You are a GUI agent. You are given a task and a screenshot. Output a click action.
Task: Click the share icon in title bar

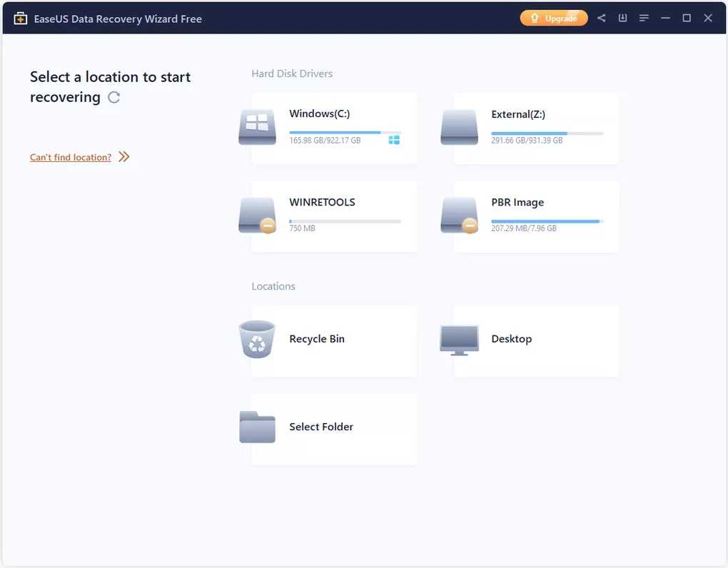pos(602,19)
